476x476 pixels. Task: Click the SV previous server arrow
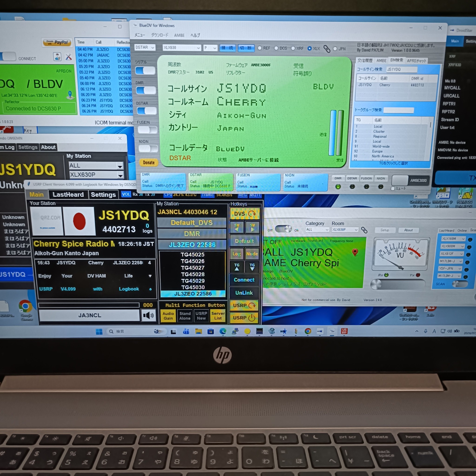pos(237,227)
